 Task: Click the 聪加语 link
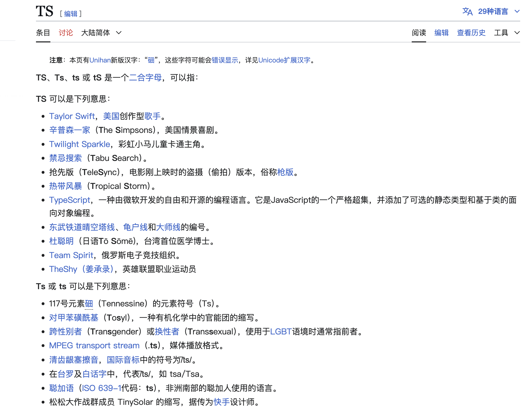61,388
